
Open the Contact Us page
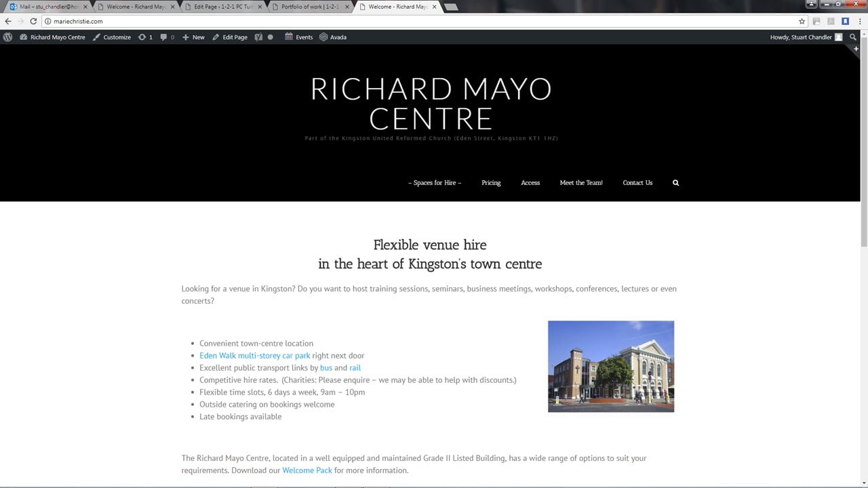pos(637,183)
